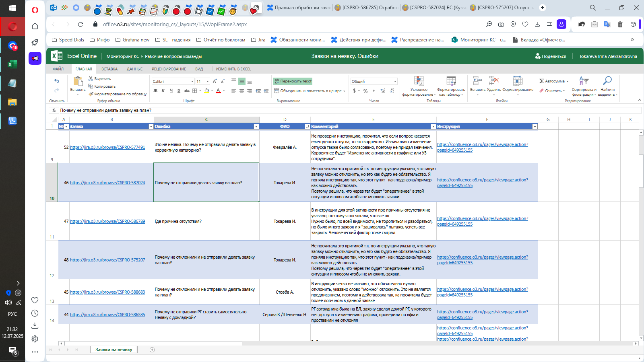644x362 pixels.
Task: Click the formula bar input field
Action: 349,110
